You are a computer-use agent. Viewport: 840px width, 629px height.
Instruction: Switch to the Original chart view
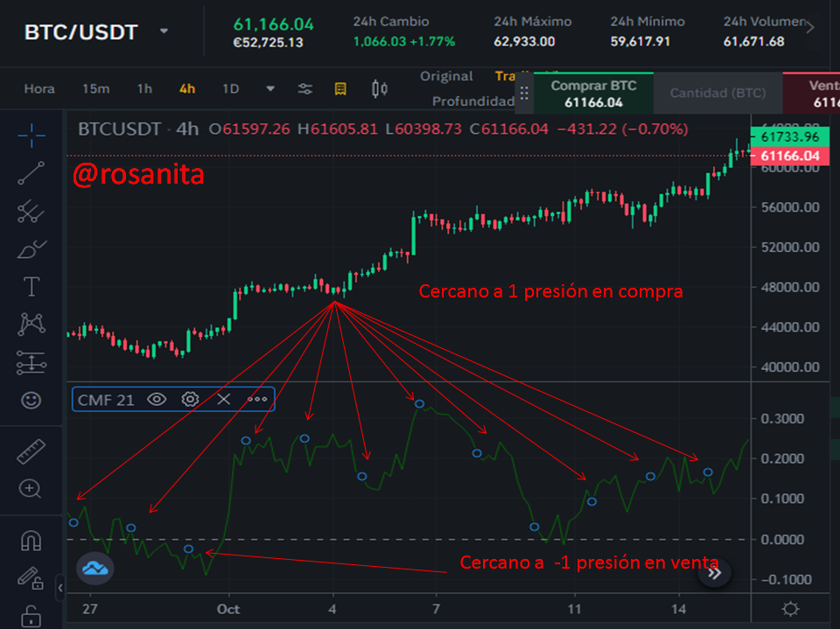[x=446, y=76]
